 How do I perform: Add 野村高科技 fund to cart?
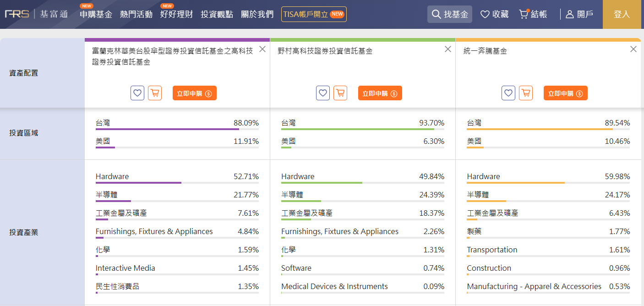tap(340, 93)
